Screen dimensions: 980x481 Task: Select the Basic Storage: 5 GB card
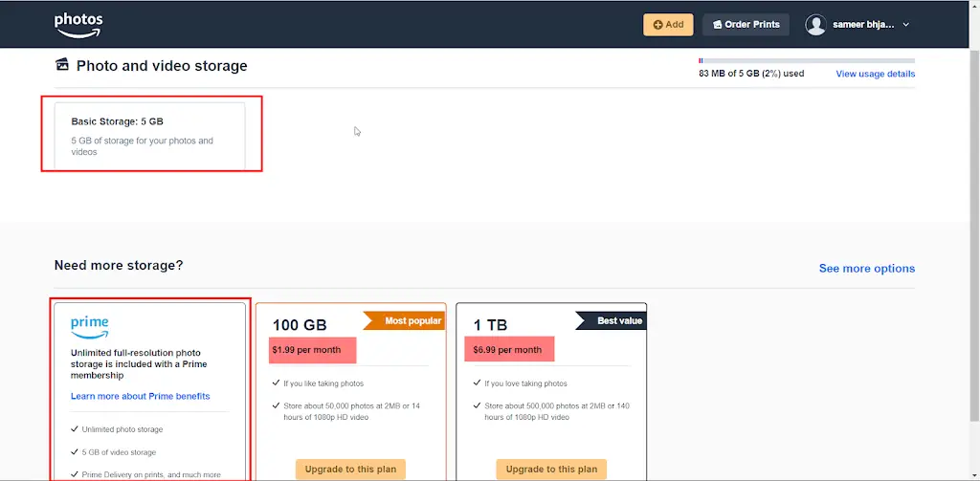[x=150, y=136]
